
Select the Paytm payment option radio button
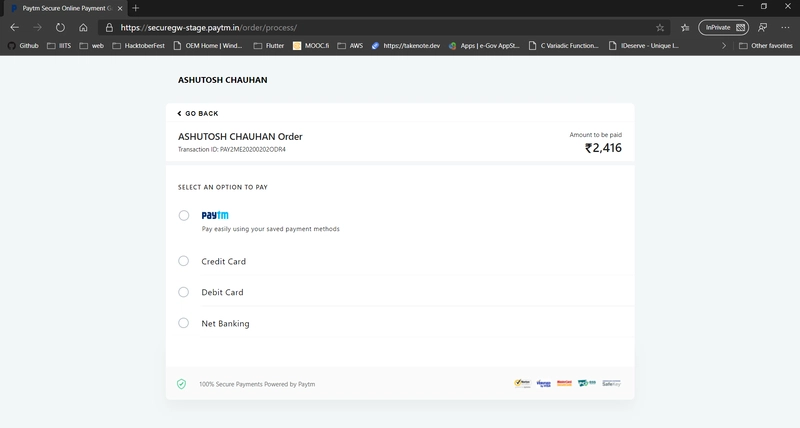coord(184,215)
